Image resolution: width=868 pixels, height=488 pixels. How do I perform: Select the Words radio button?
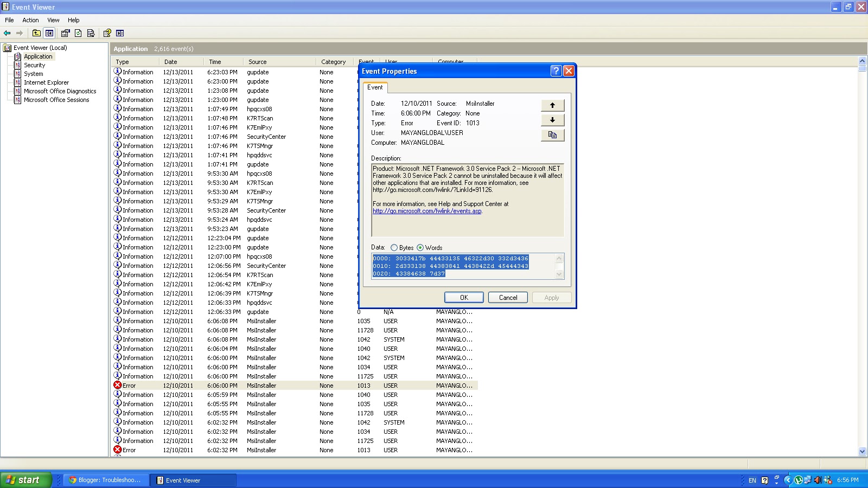420,248
